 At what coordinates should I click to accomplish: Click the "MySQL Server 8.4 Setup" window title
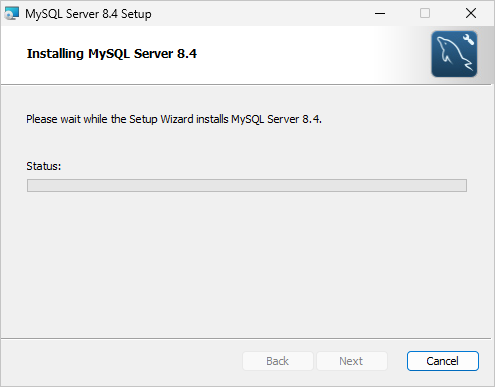88,14
